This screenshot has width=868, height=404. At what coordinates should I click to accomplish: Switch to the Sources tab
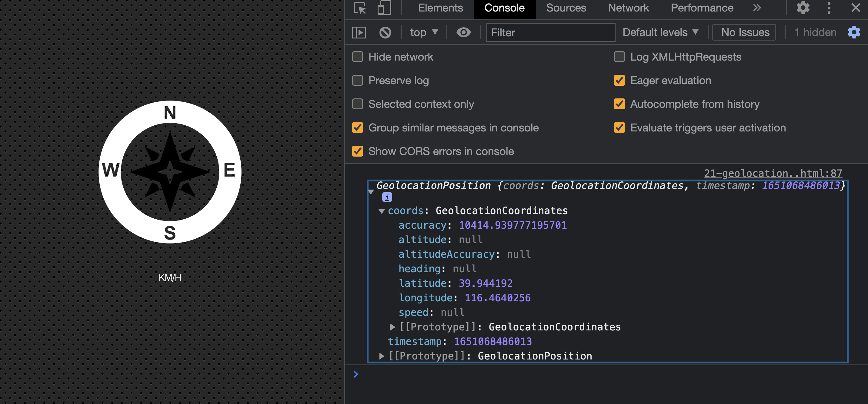[x=566, y=8]
